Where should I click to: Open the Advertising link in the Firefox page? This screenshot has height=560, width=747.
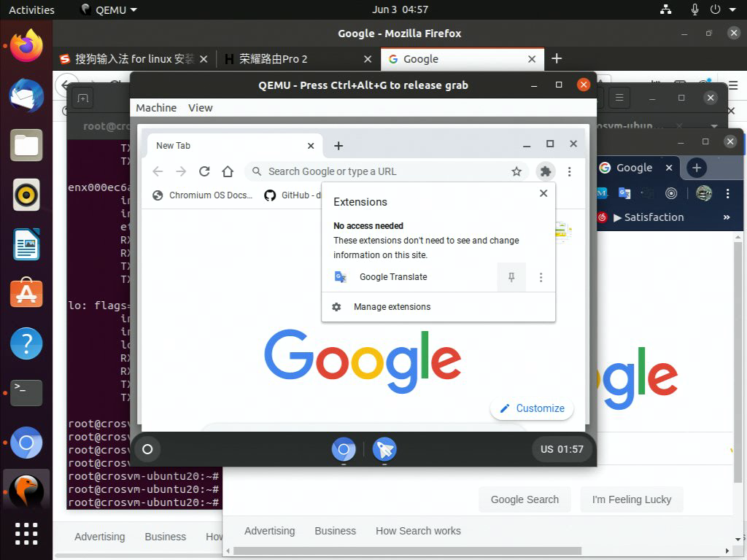click(99, 537)
